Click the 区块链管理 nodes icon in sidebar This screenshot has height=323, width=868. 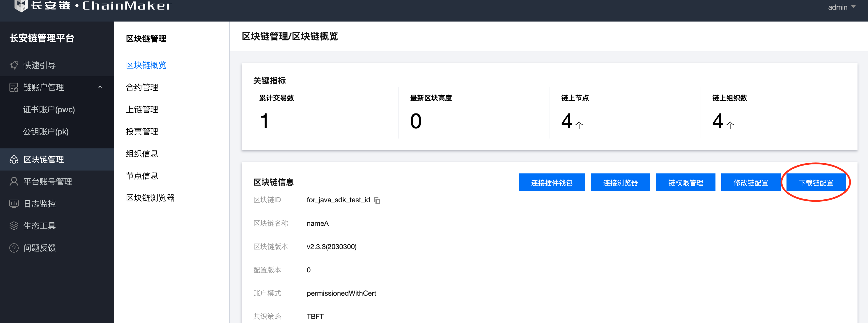(x=14, y=159)
